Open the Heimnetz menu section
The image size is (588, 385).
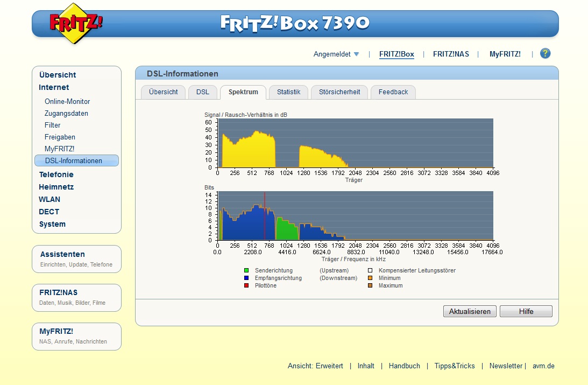pos(56,187)
